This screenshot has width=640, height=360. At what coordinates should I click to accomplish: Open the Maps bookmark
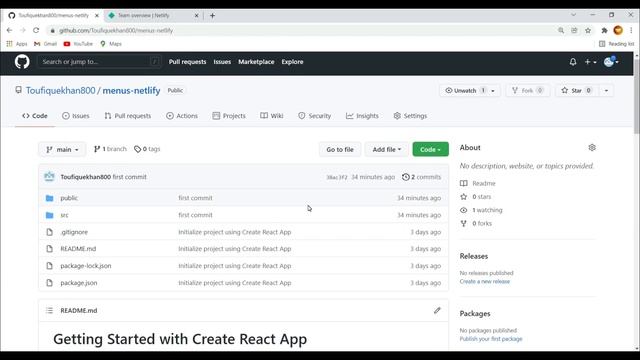[x=111, y=44]
